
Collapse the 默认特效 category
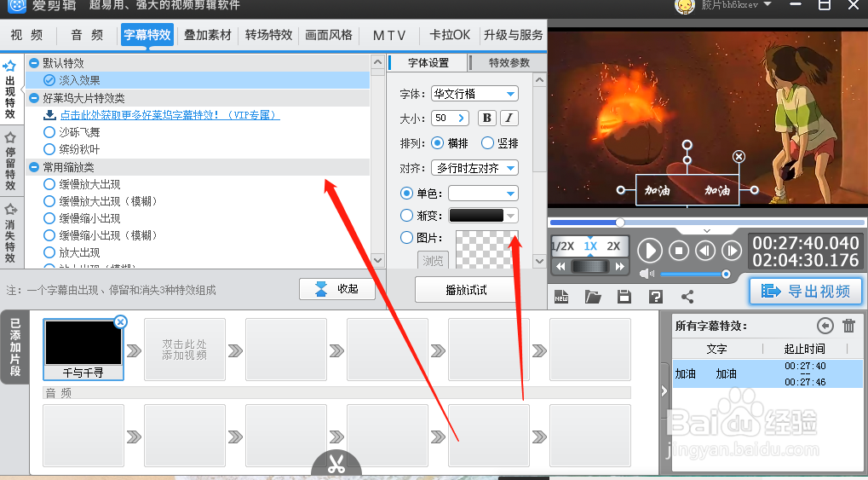click(34, 63)
